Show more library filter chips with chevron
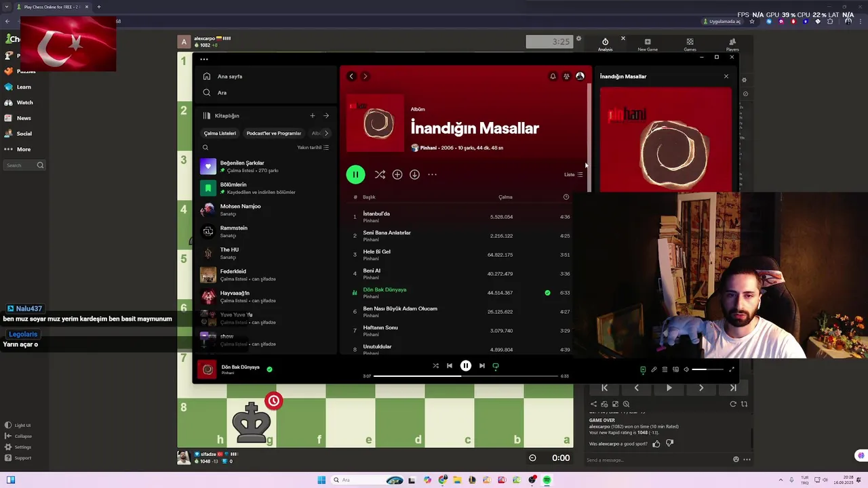868x488 pixels. coord(326,134)
